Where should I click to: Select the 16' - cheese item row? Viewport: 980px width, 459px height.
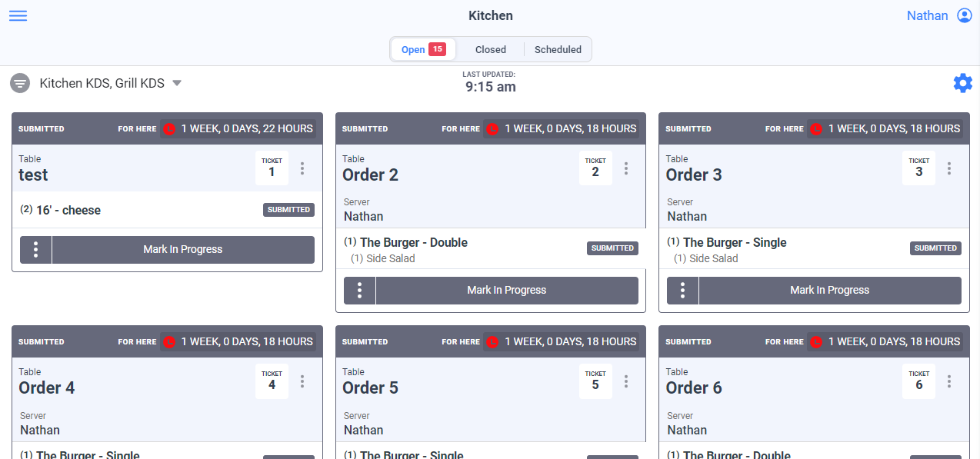coord(167,210)
